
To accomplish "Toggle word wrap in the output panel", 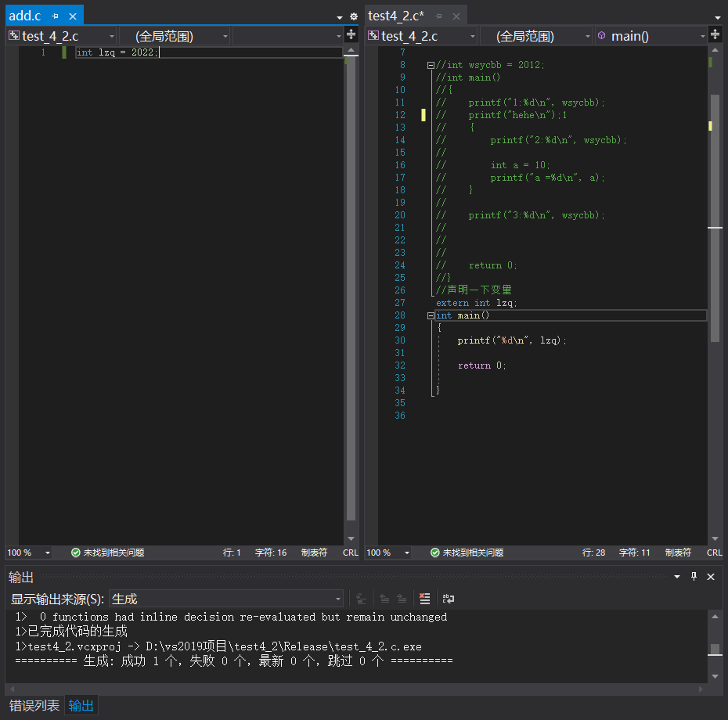I will click(x=449, y=599).
